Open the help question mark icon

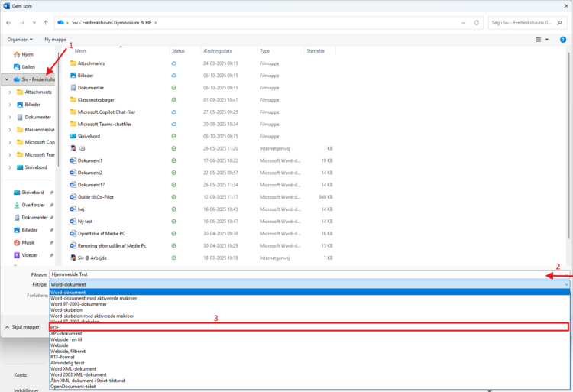(564, 39)
